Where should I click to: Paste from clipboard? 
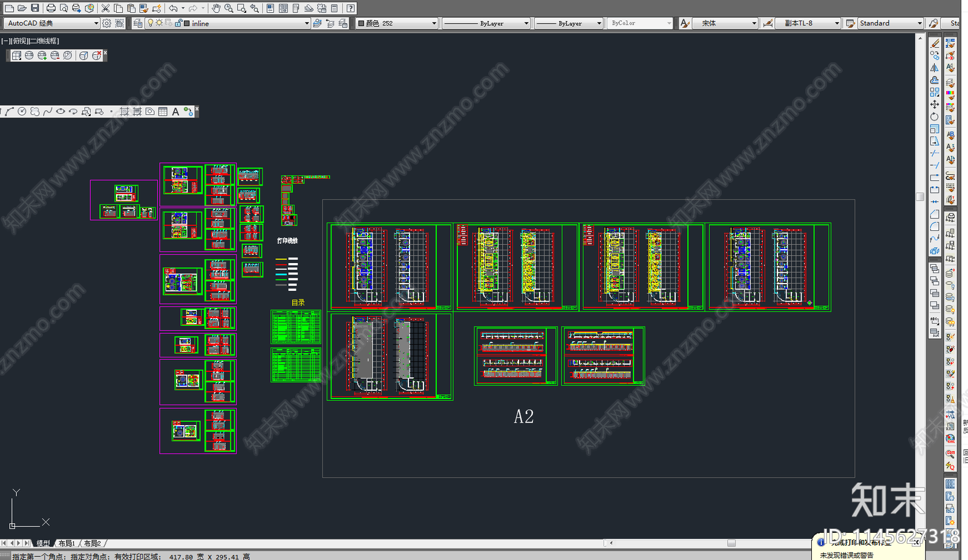click(x=131, y=8)
